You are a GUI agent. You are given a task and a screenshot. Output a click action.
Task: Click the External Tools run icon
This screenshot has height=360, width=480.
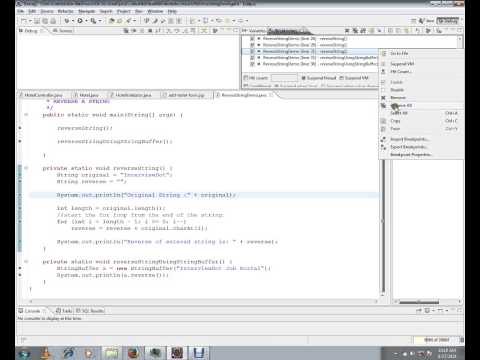click(x=93, y=21)
